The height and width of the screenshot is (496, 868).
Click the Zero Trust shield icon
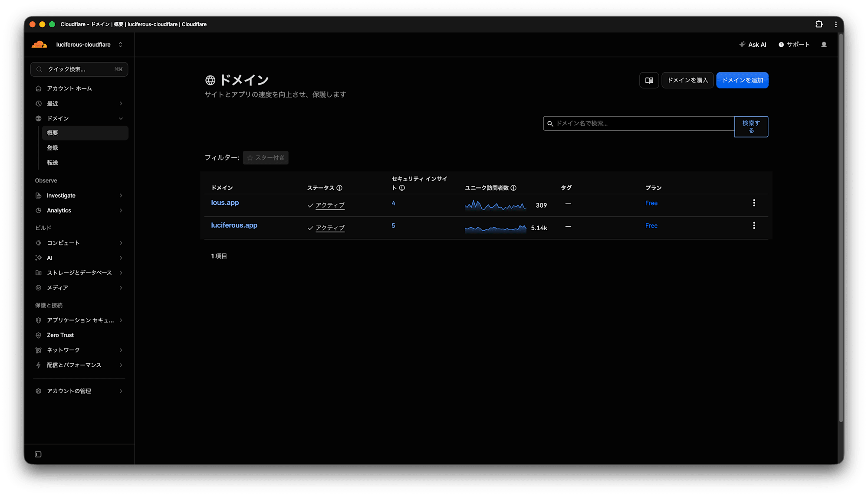(39, 335)
